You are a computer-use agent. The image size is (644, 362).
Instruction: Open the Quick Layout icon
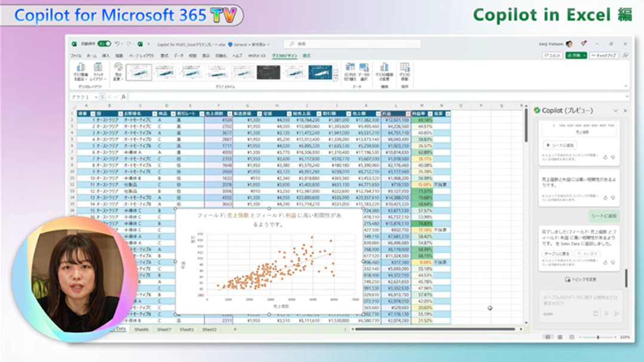[x=98, y=69]
